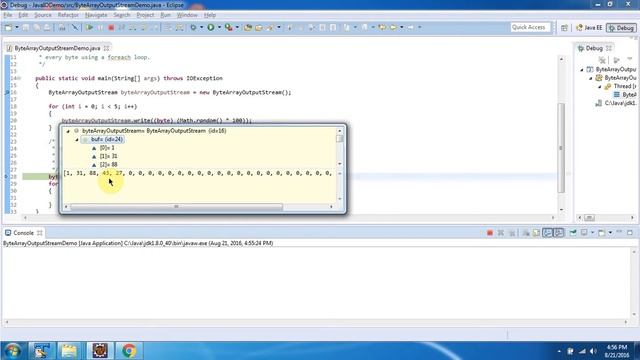The width and height of the screenshot is (640, 360).
Task: Click the Eclipse taskbar icon
Action: pos(100,351)
